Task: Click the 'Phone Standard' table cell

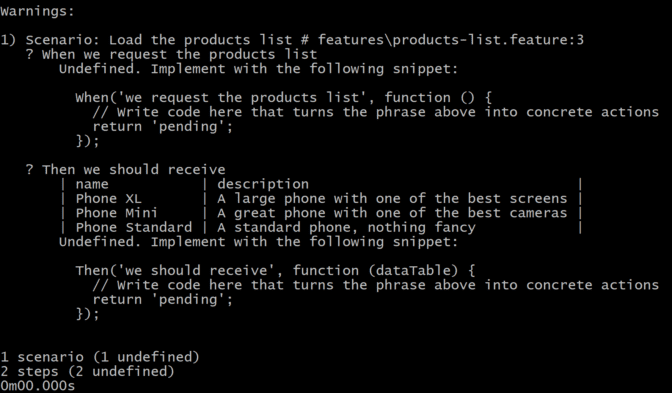Action: pos(134,228)
